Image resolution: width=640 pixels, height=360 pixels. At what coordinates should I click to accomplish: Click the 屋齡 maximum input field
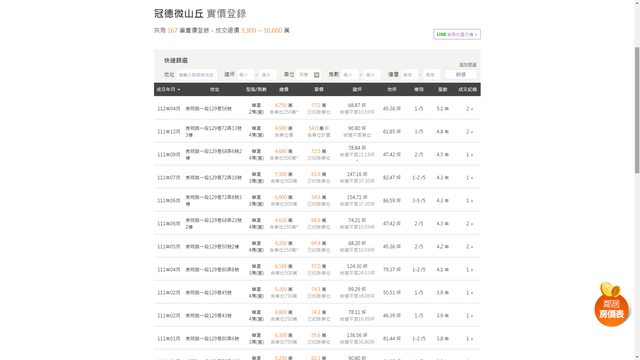(x=372, y=75)
